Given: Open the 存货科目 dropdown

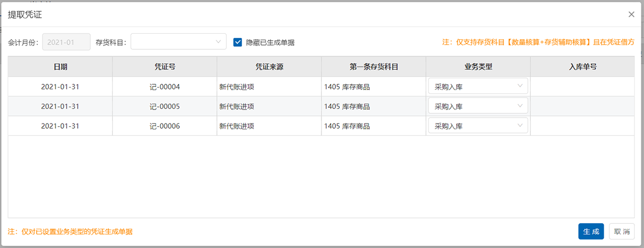Looking at the screenshot, I should pyautogui.click(x=178, y=42).
